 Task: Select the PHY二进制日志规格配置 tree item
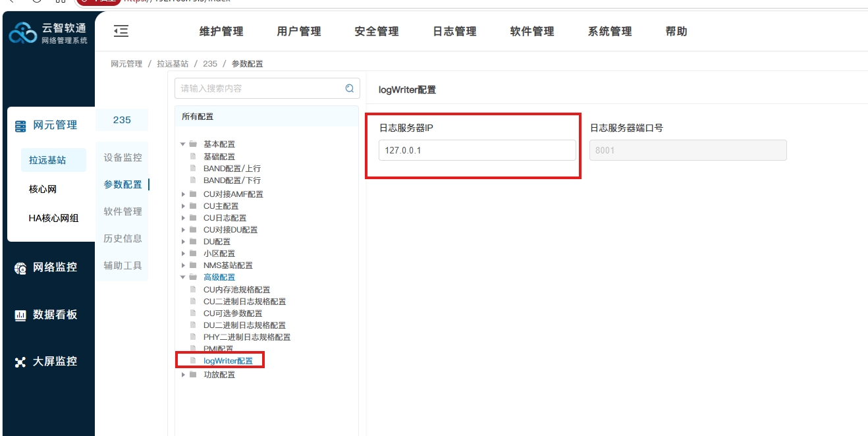247,337
